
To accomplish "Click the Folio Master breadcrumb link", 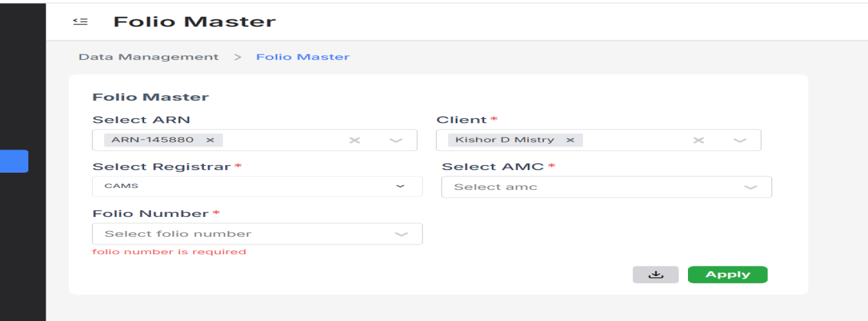I will 303,57.
